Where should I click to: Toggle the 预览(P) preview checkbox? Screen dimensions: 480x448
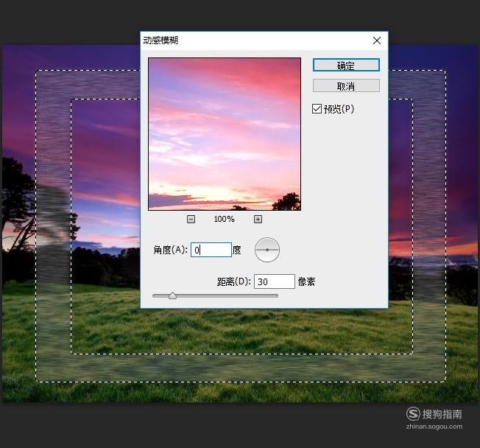pos(317,109)
